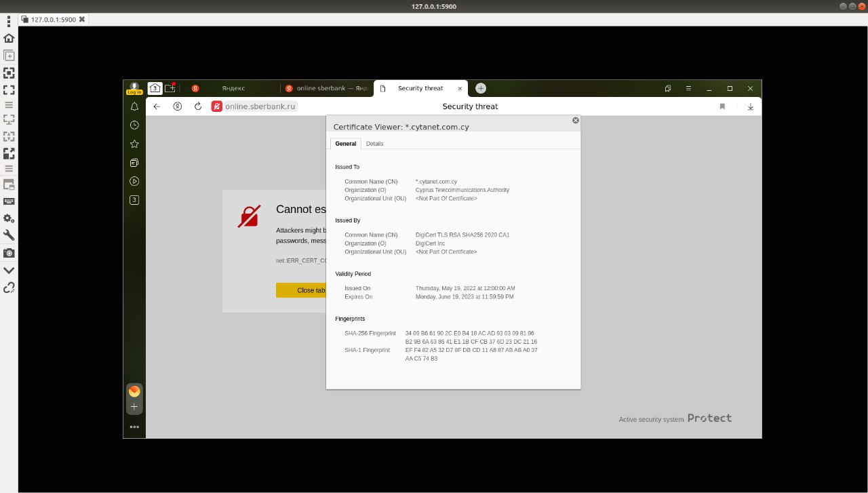Open the downloads arrow icon

[751, 106]
